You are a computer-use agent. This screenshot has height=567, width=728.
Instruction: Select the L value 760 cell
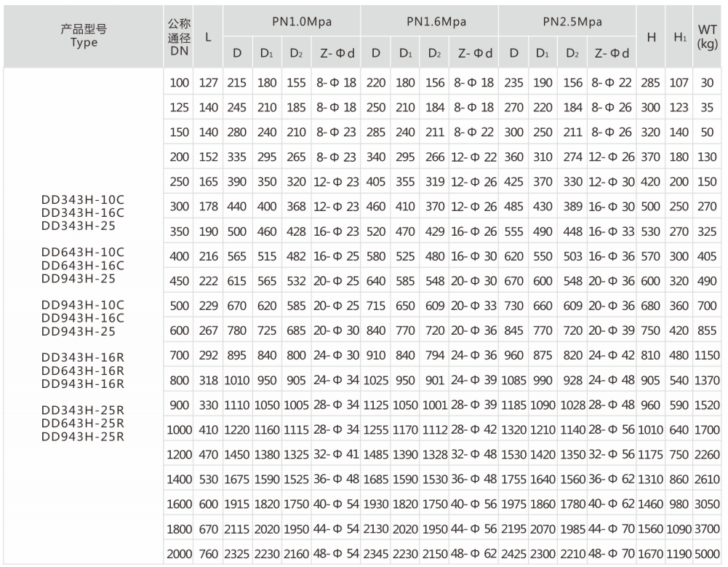coord(209,552)
